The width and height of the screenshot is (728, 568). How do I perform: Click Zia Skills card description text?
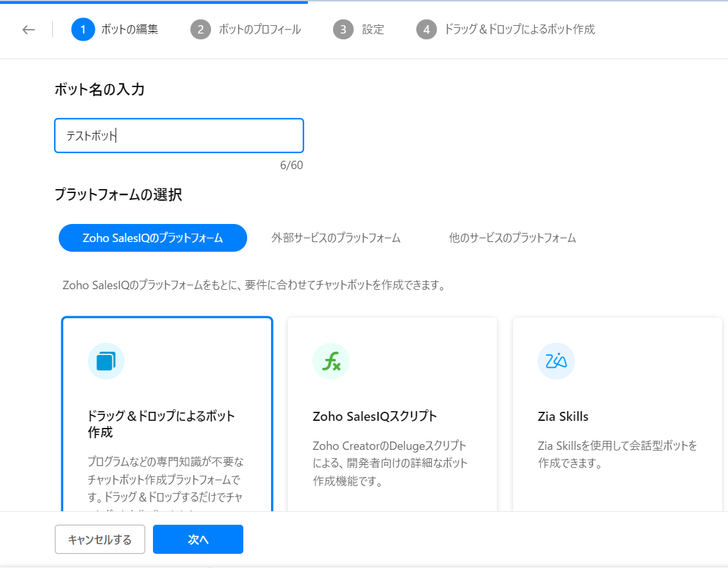[618, 454]
